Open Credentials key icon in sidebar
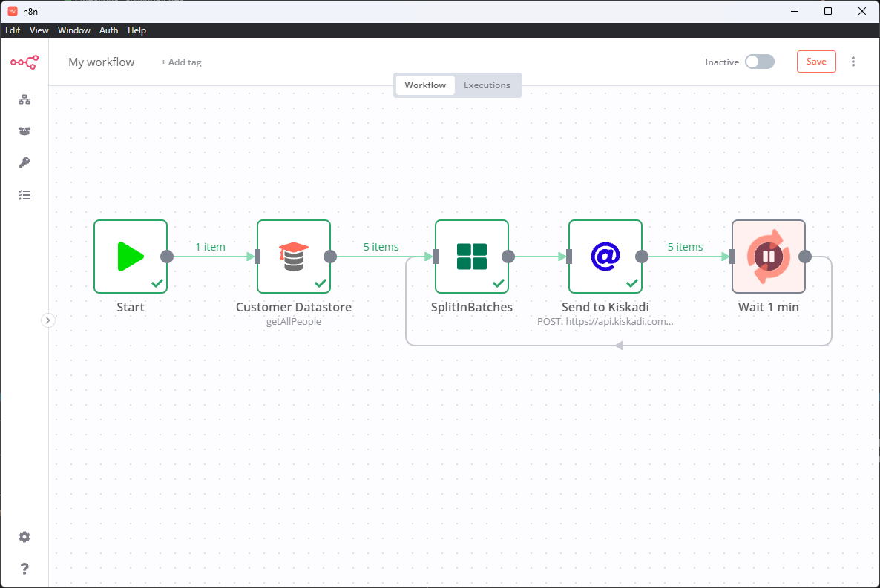The width and height of the screenshot is (880, 588). (24, 162)
